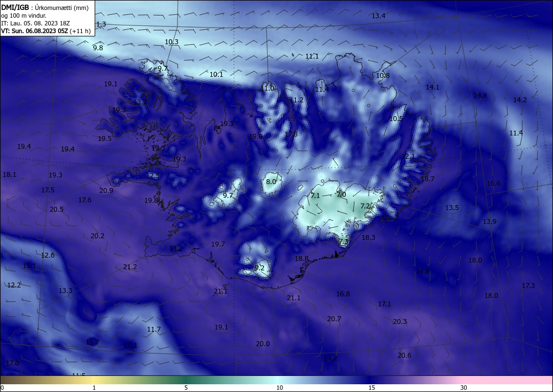This screenshot has width=553, height=392.
Task: Click the title text 'DMI/IGB : Úrkomumætti (mm)'
Action: pyautogui.click(x=44, y=7)
